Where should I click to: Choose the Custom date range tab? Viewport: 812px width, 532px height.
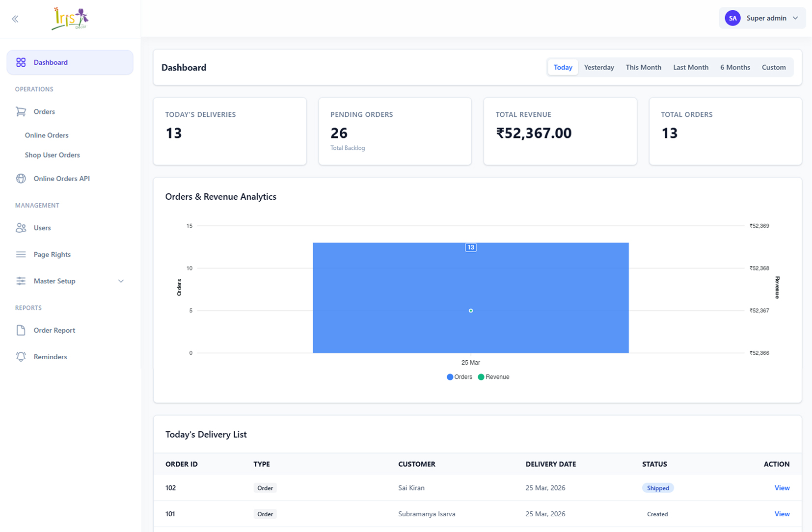773,67
